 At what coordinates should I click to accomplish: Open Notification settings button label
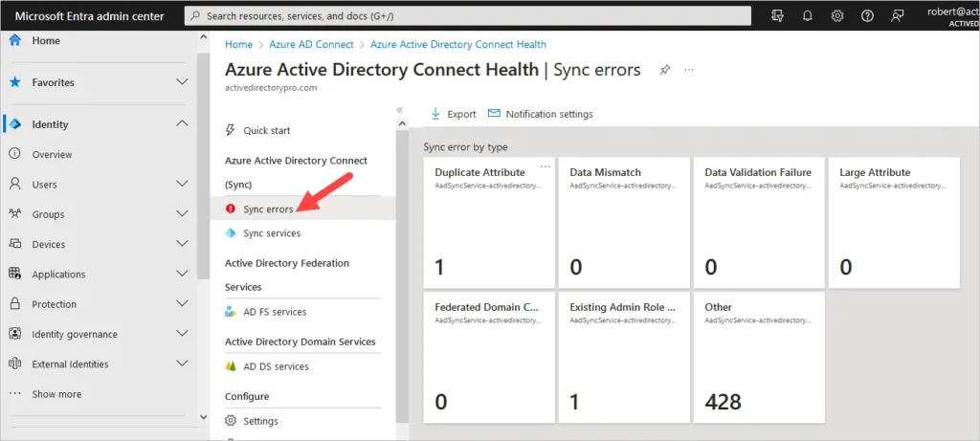pos(549,114)
